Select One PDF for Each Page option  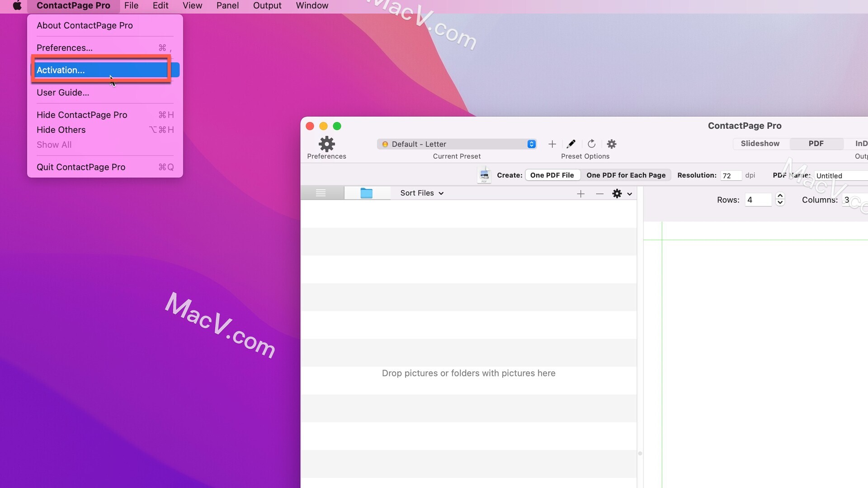pos(625,174)
